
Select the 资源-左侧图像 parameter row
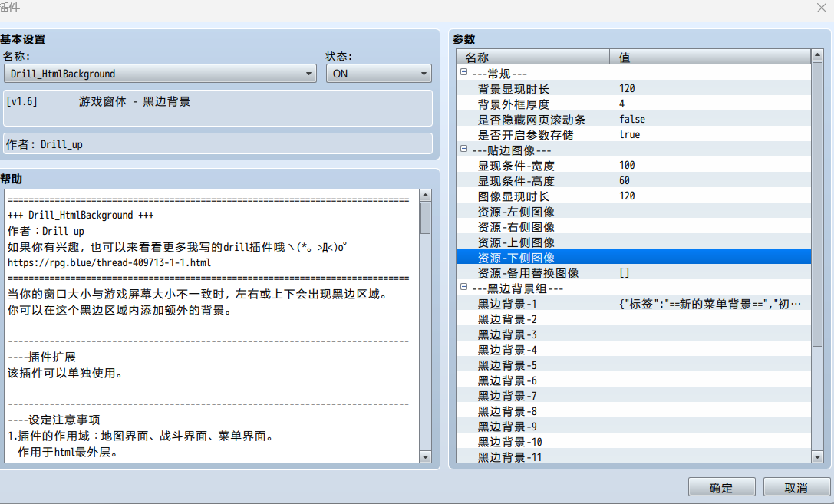(634, 212)
